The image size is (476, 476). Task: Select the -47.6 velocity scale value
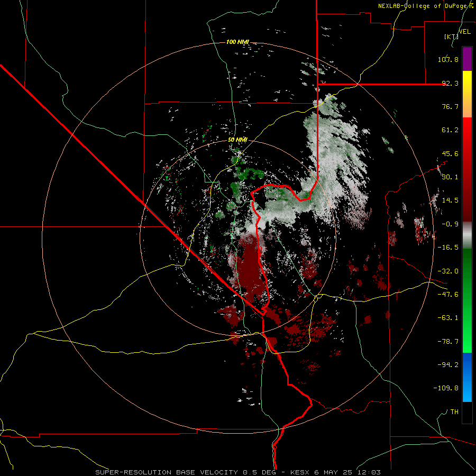448,295
